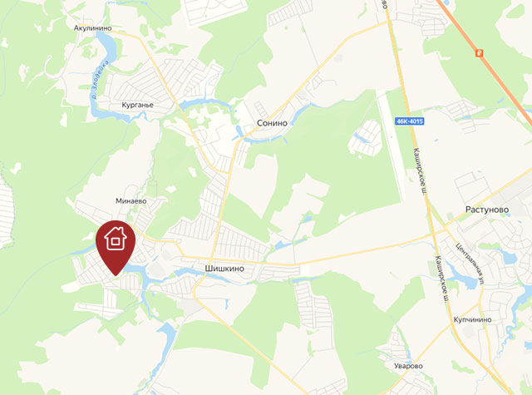Click the lower Каширское ш. road label

tap(441, 279)
